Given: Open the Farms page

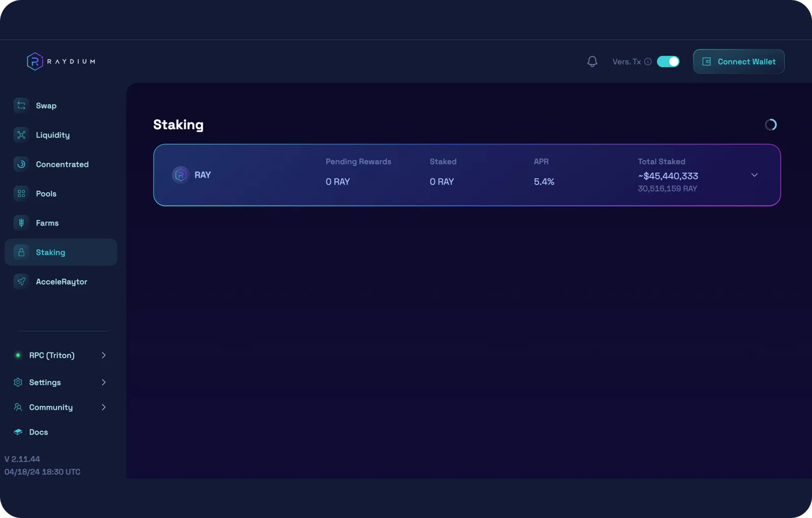Looking at the screenshot, I should tap(61, 223).
